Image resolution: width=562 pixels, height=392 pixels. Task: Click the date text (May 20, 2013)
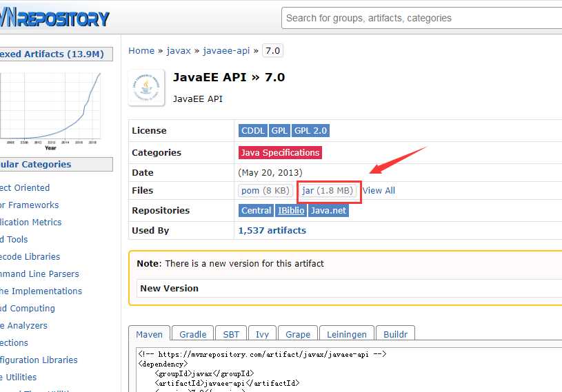270,172
